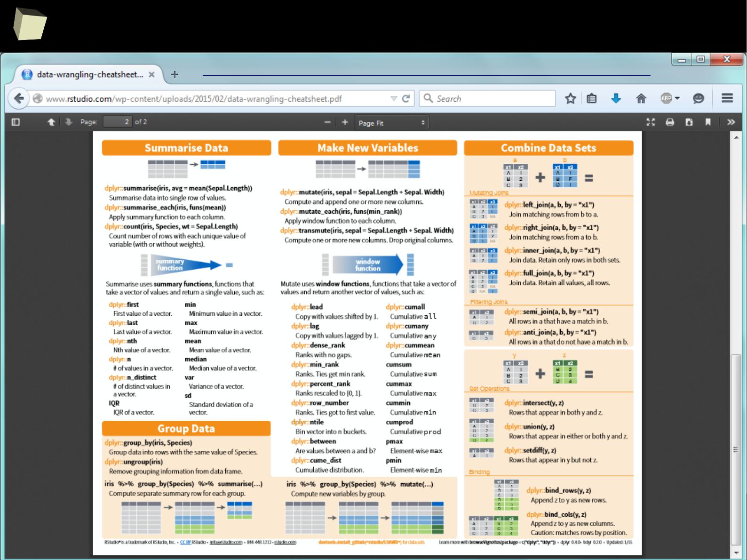Reload the page with the refresh icon
Viewport: 747px width, 560px height.
(406, 98)
